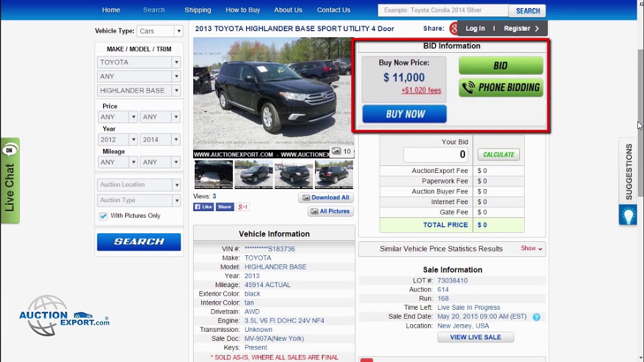The width and height of the screenshot is (644, 362).
Task: Click the Your Bid input field
Action: pyautogui.click(x=437, y=155)
